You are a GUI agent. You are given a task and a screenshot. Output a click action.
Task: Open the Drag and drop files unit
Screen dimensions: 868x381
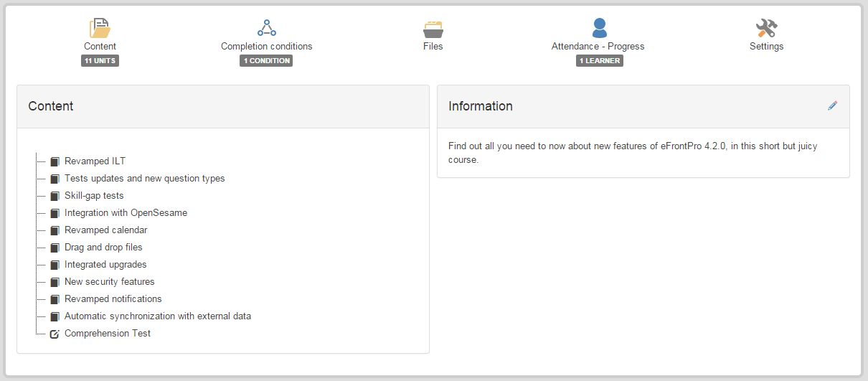point(103,248)
